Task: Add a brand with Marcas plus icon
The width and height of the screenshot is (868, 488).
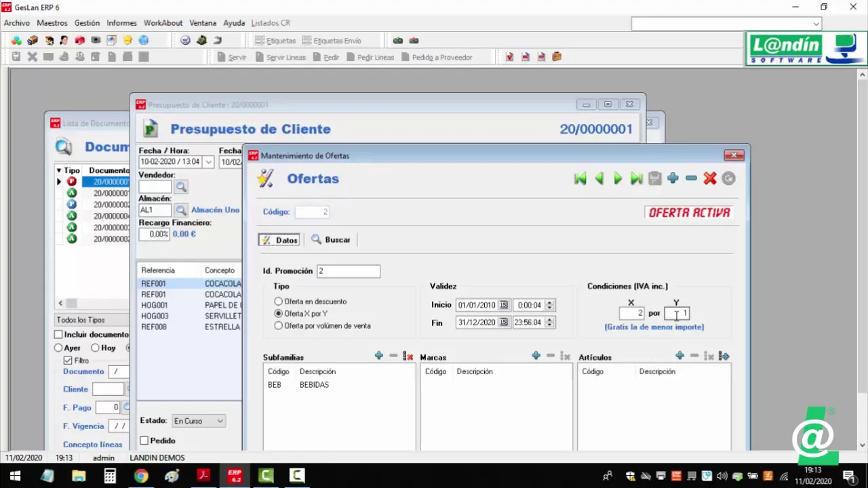Action: click(x=536, y=356)
